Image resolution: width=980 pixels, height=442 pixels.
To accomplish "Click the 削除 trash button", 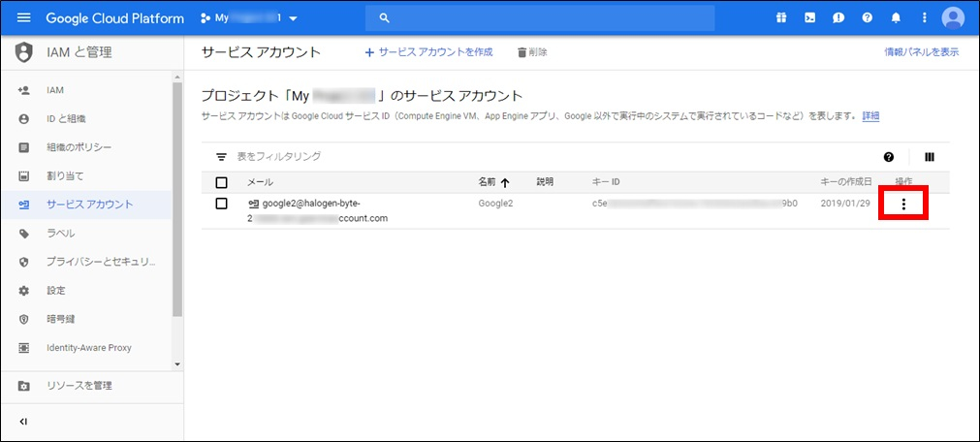I will (x=532, y=52).
